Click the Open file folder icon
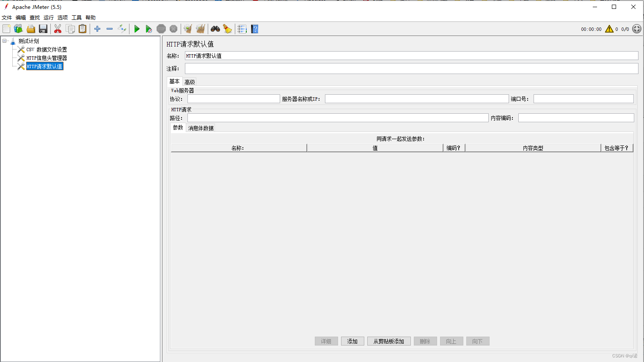Viewport: 644px width, 362px height. [31, 29]
